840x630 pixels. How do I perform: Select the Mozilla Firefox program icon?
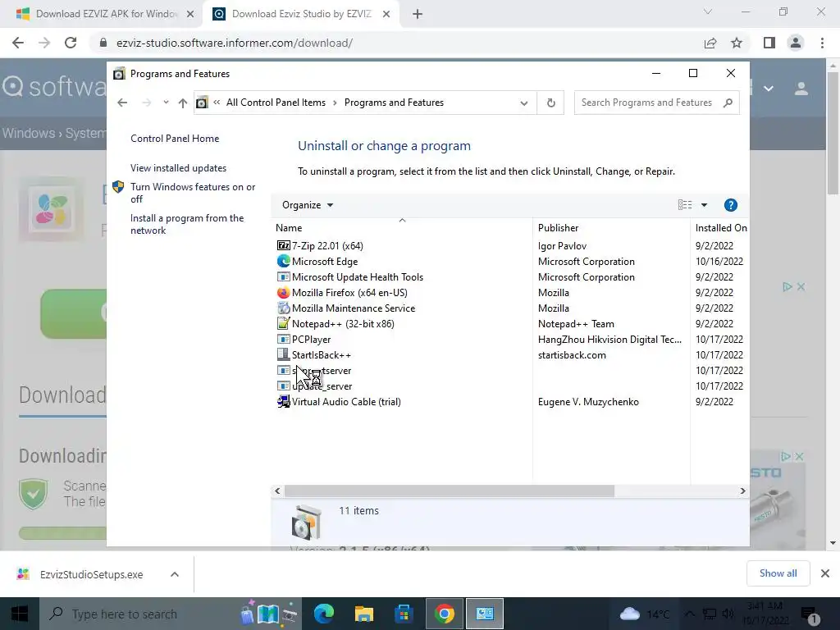coord(283,293)
